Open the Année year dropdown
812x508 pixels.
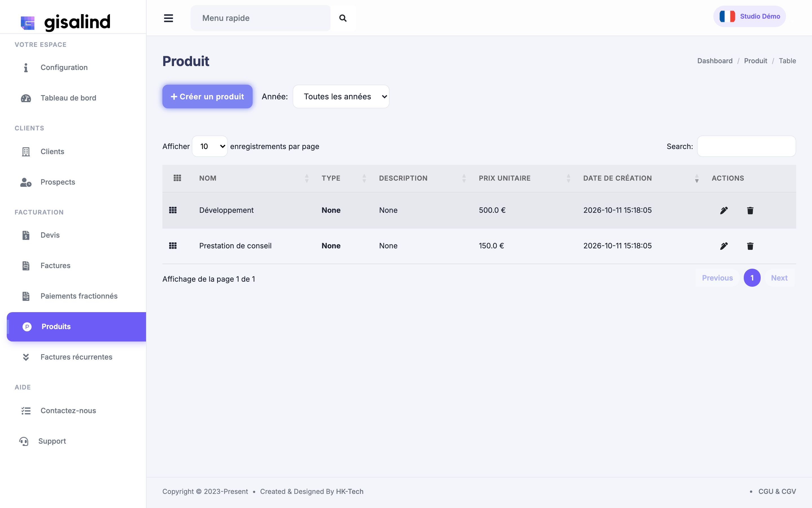(x=341, y=97)
